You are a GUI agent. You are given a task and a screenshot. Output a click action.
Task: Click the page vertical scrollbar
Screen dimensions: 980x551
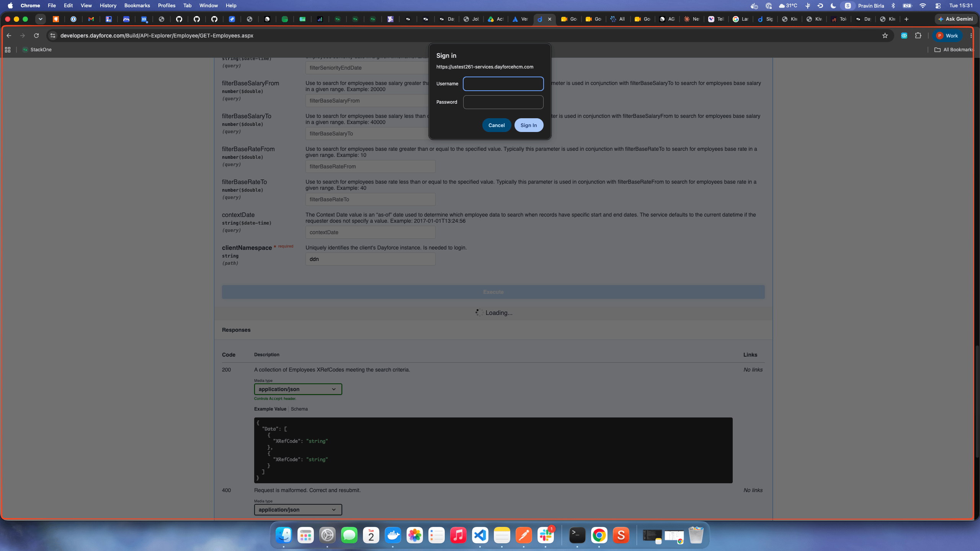[977, 402]
